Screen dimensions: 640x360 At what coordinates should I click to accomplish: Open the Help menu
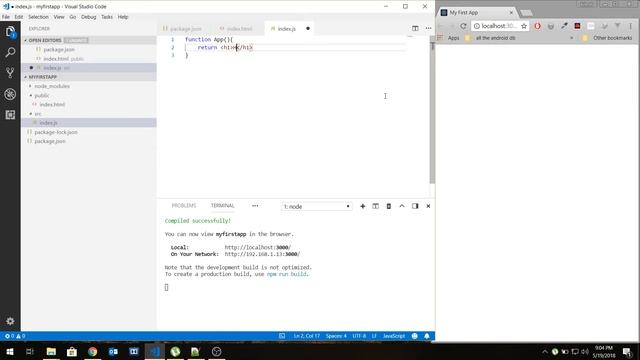pyautogui.click(x=123, y=17)
